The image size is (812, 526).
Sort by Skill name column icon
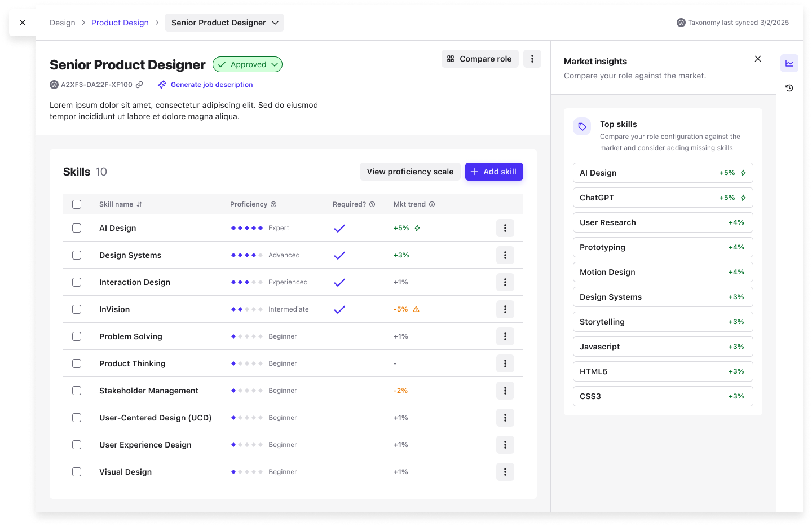pyautogui.click(x=139, y=204)
